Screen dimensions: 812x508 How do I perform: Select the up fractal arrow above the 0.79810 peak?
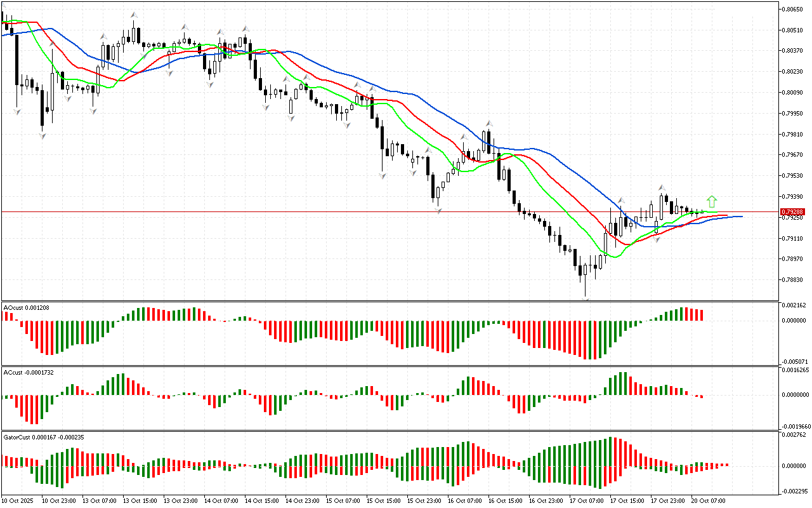(488, 123)
